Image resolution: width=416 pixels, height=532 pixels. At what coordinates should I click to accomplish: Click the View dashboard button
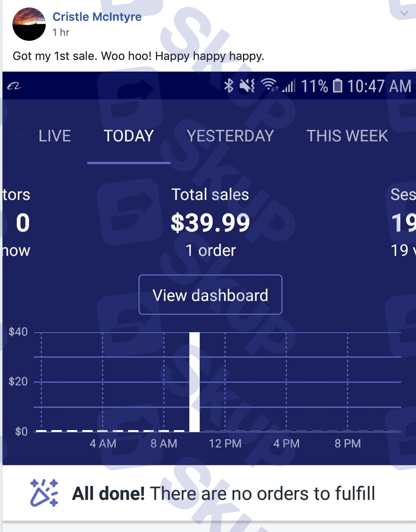(x=210, y=295)
